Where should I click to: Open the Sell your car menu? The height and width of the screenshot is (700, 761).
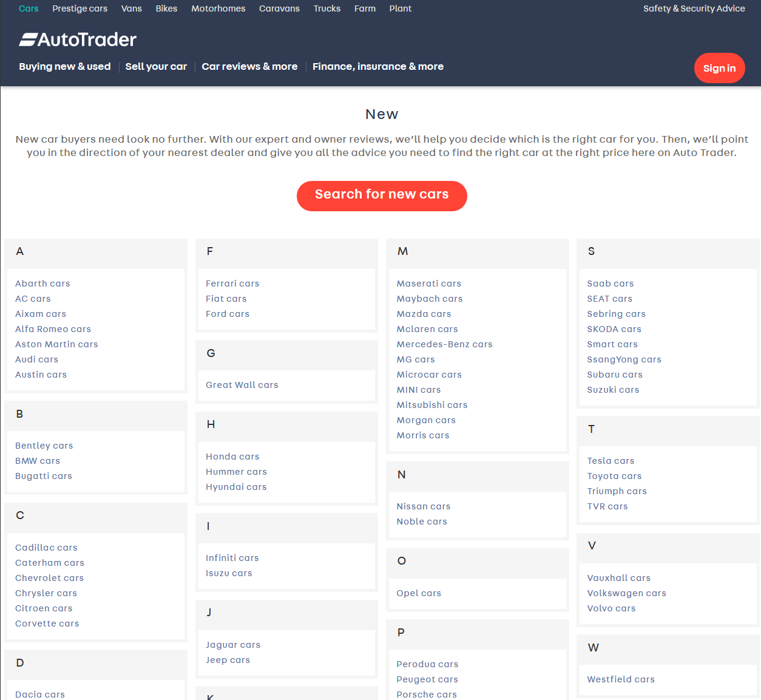point(156,66)
